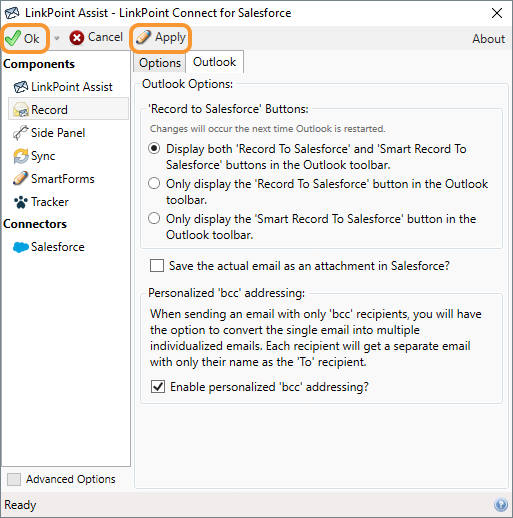
Task: Select Display both Record buttons option
Action: tap(154, 148)
